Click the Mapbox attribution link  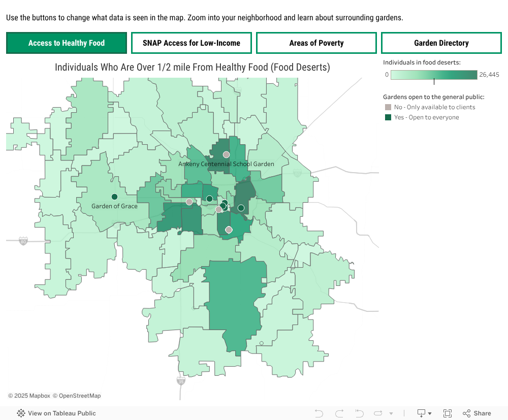pos(29,396)
